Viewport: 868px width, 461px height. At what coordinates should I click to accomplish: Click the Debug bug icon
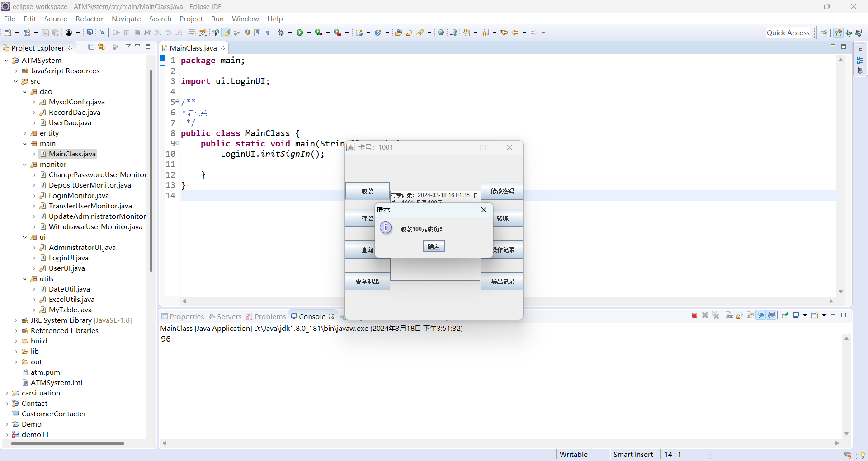tap(281, 33)
